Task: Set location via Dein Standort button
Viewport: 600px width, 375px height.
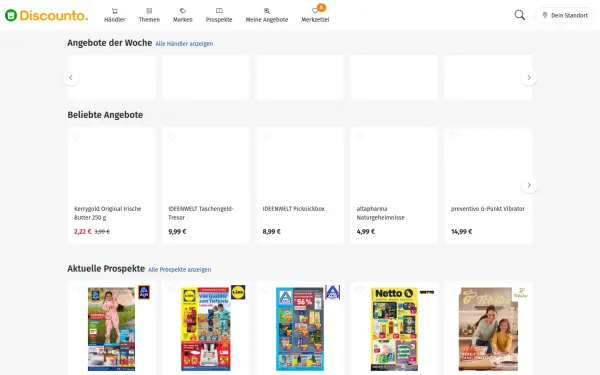Action: 565,15
